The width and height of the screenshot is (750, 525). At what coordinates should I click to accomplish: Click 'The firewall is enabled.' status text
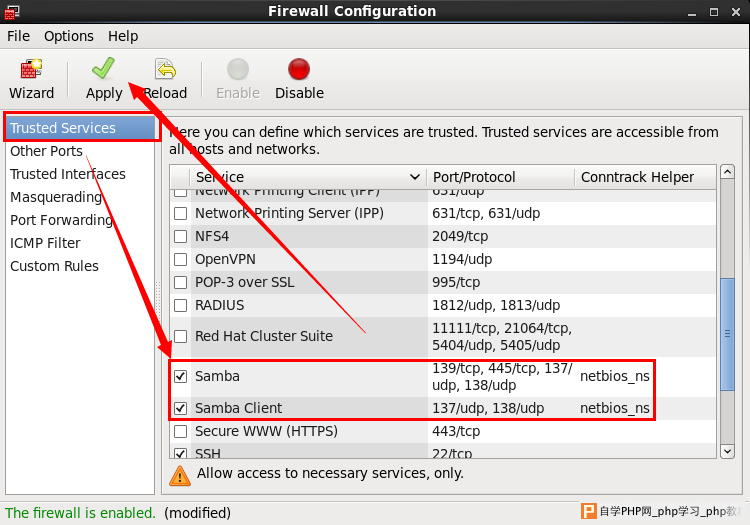click(80, 513)
